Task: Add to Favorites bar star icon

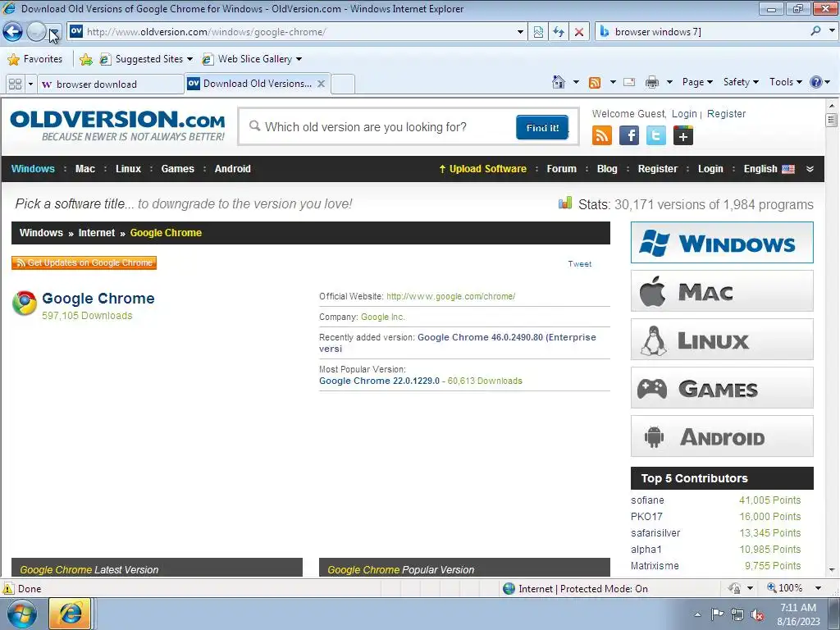Action: (85, 59)
